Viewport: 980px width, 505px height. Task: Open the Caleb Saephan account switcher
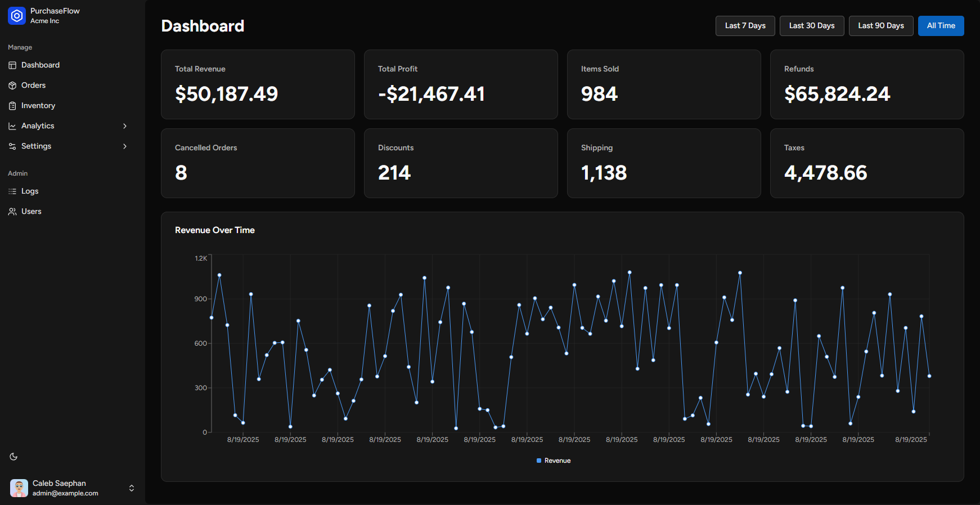131,488
